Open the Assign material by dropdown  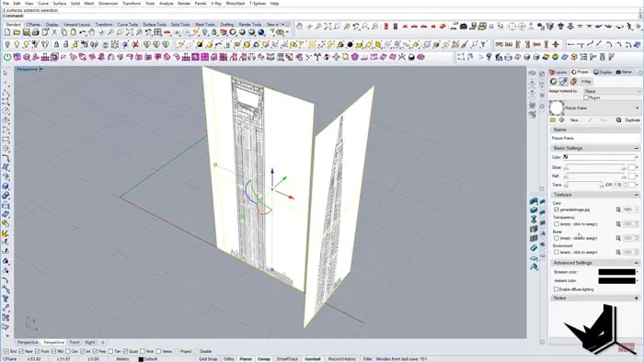click(612, 91)
